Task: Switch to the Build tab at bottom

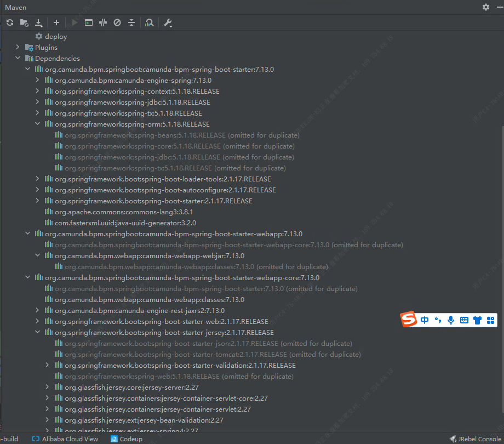Action: coord(9,439)
